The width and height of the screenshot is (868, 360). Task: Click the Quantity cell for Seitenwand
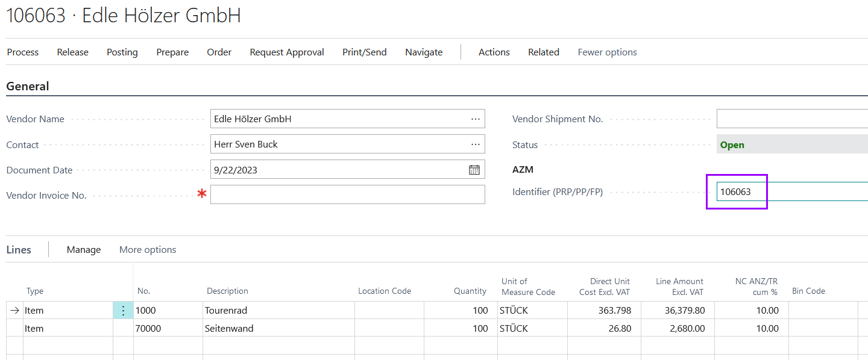[x=461, y=329]
